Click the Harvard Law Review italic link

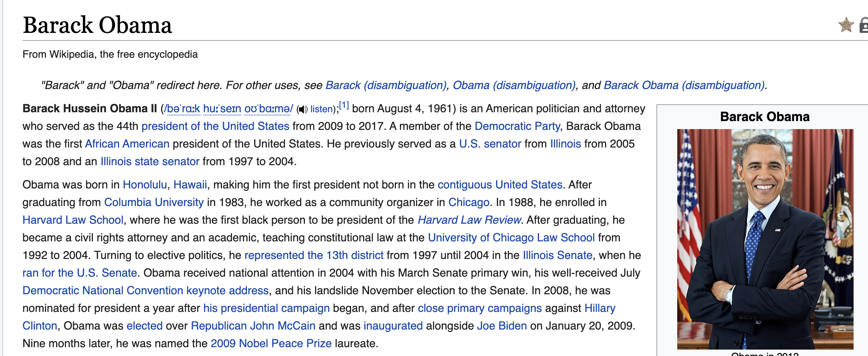point(469,220)
